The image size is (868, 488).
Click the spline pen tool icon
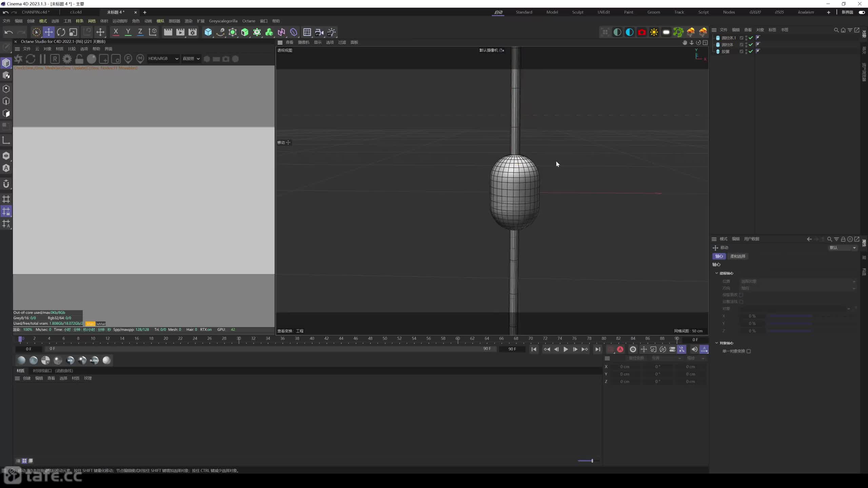click(220, 32)
